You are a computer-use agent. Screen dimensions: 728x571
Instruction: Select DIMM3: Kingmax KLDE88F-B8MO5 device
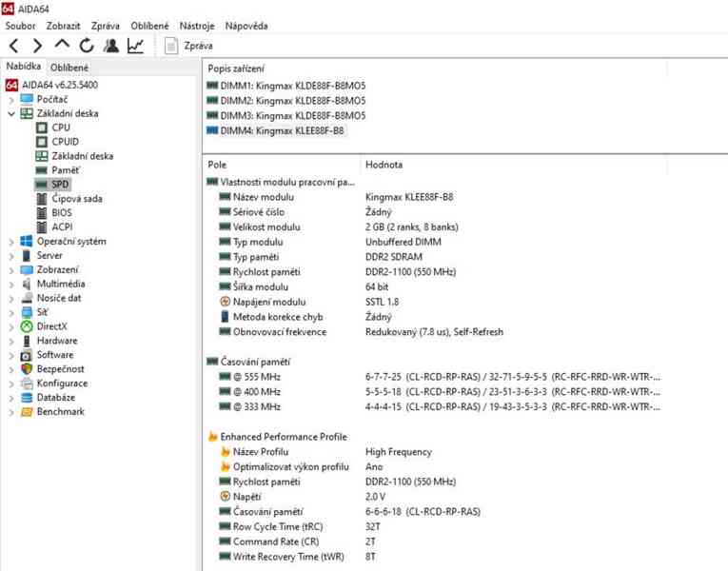[286, 115]
